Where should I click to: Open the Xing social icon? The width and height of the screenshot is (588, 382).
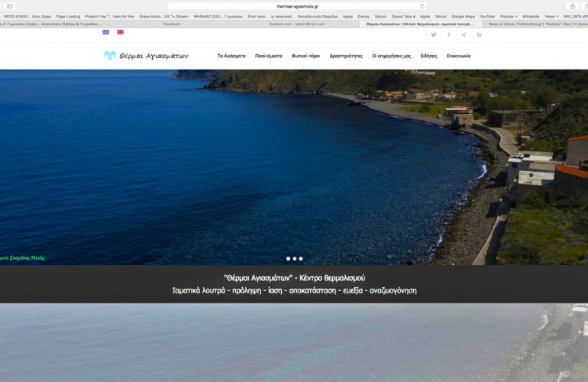[x=464, y=35]
